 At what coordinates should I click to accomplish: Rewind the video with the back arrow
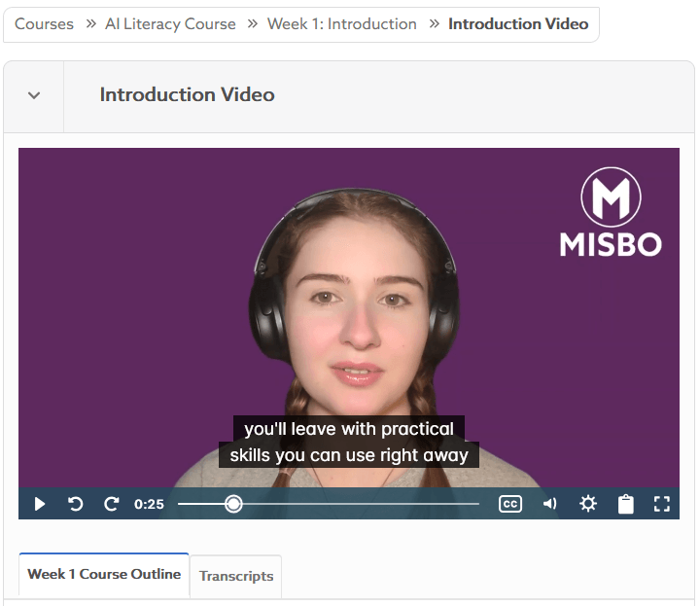tap(76, 504)
